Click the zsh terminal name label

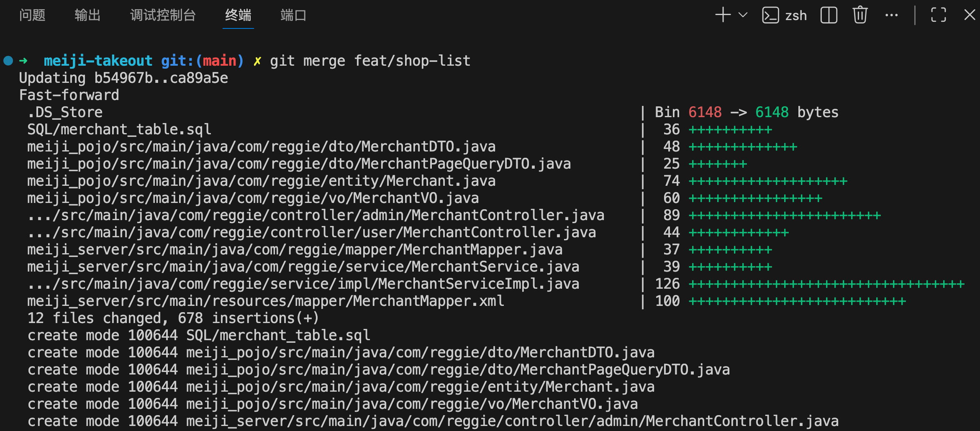coord(796,15)
